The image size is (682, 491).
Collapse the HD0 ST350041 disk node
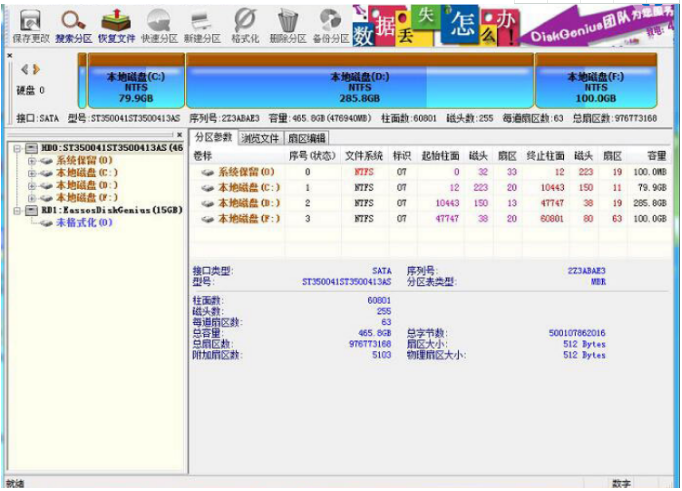(x=18, y=148)
